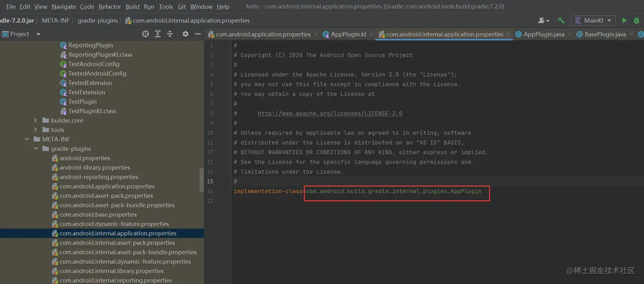Open Project panel settings gear

[x=185, y=34]
